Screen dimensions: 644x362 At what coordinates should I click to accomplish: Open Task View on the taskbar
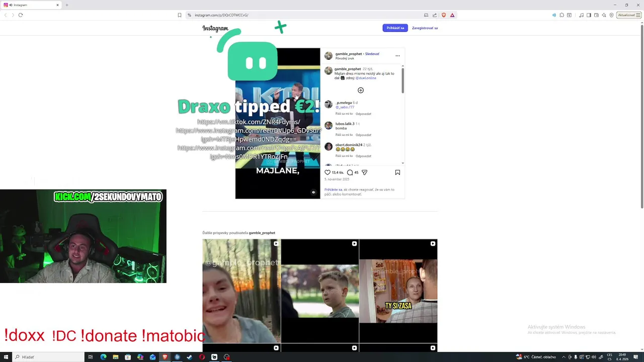(x=91, y=357)
